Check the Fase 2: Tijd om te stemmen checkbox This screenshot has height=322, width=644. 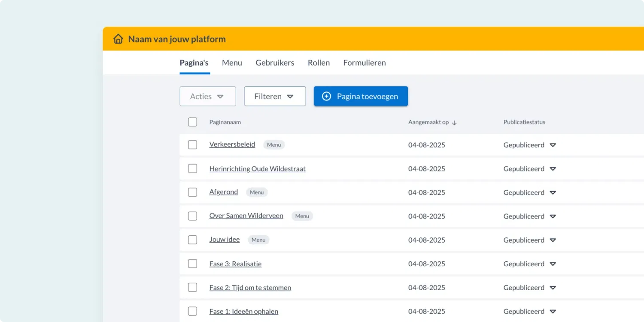coord(192,288)
